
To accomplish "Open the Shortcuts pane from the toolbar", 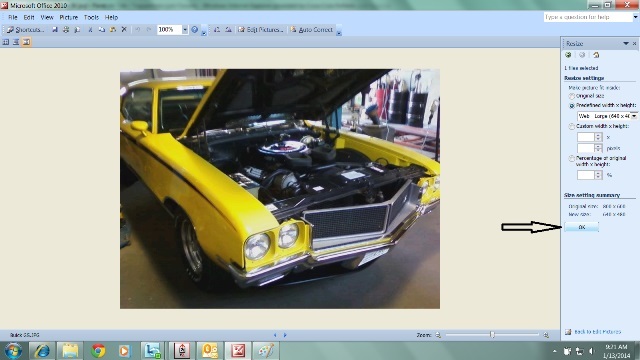I will click(26, 29).
